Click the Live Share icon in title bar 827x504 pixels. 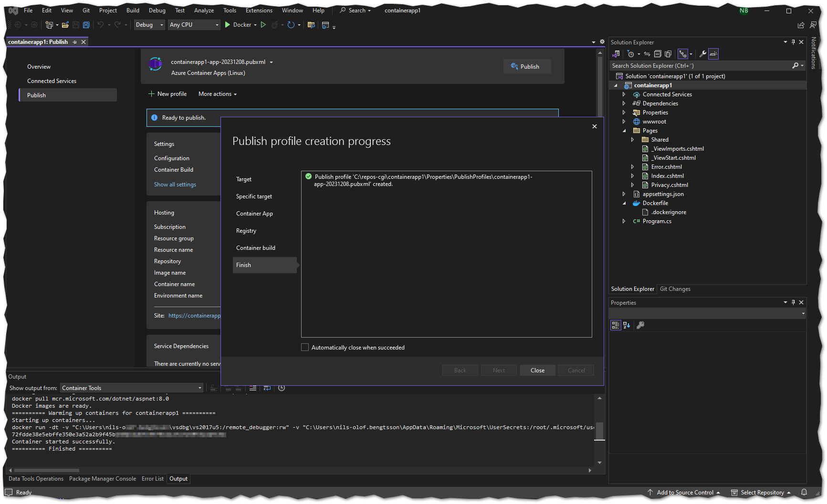tap(801, 25)
